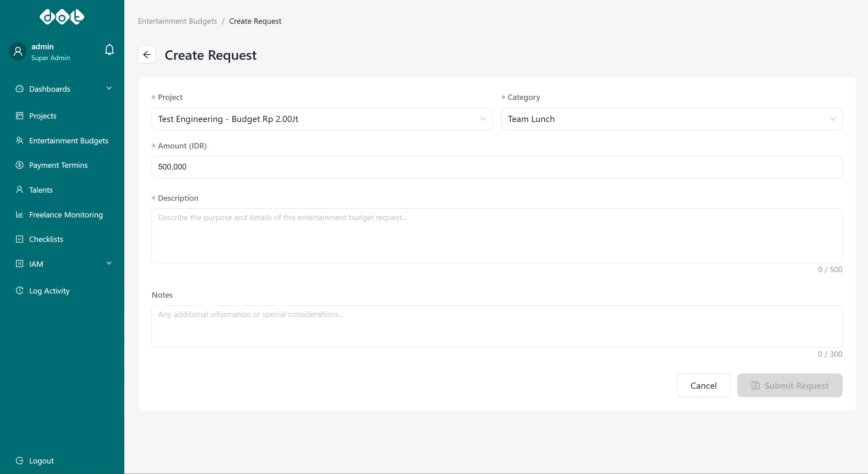868x474 pixels.
Task: Click the admin user avatar
Action: click(18, 51)
